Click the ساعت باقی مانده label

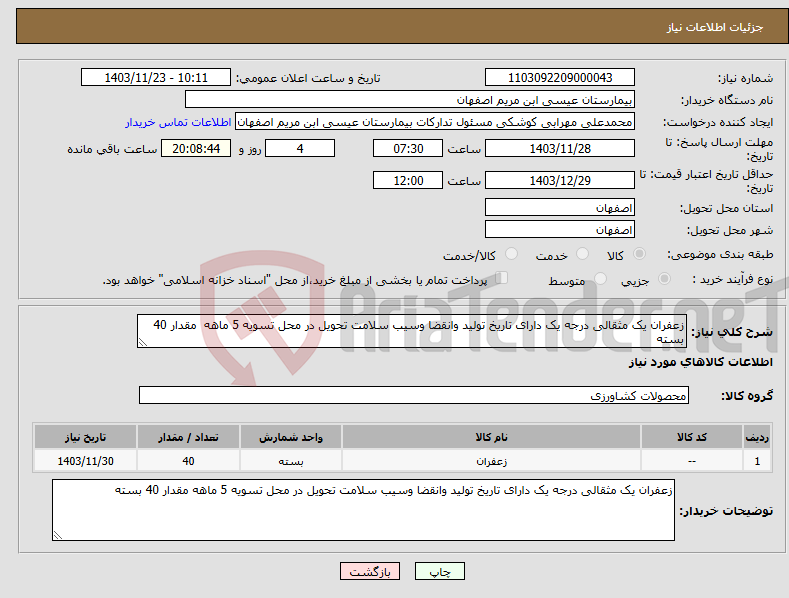coord(112,150)
